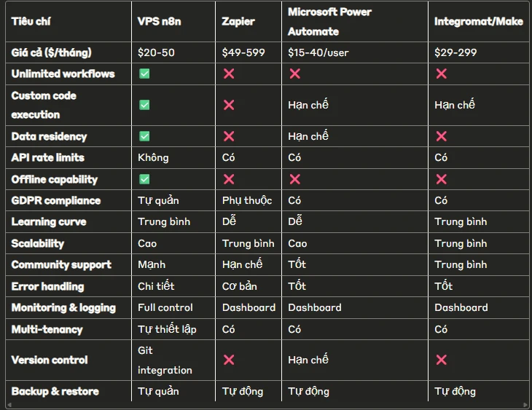Screen dimensions: 532x410
Task: Click Zapier X in Custom code execution row
Action: (x=229, y=105)
